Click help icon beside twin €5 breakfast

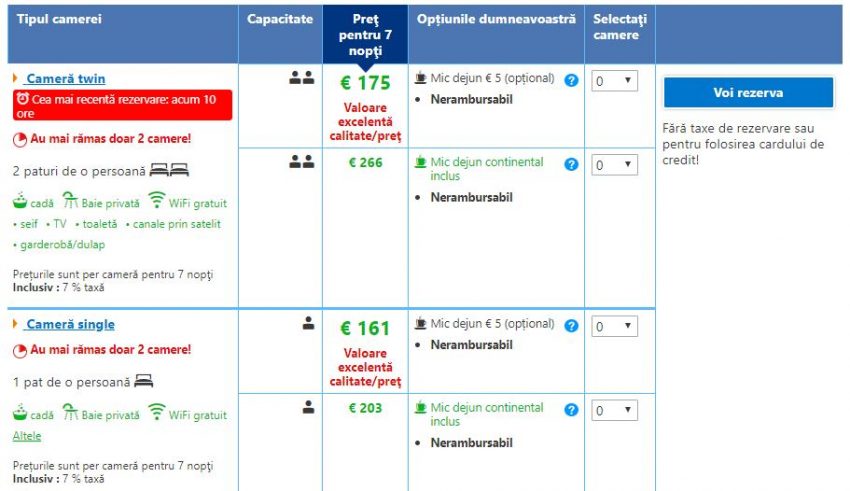[571, 80]
